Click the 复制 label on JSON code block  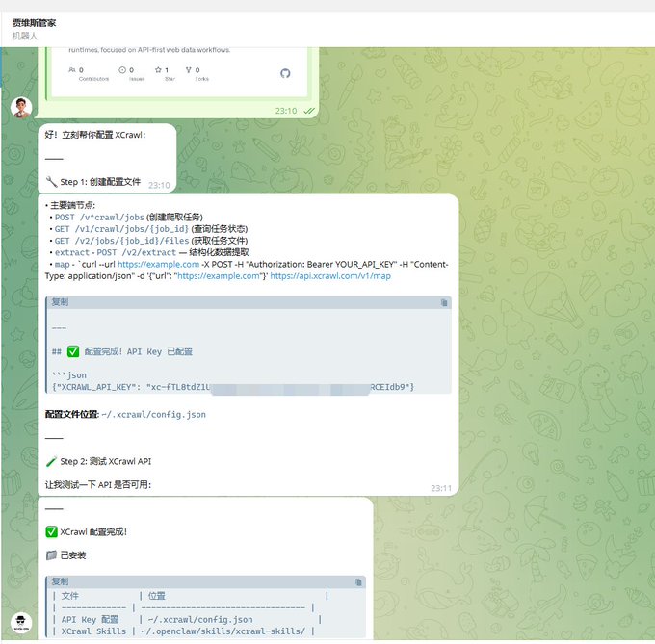60,302
